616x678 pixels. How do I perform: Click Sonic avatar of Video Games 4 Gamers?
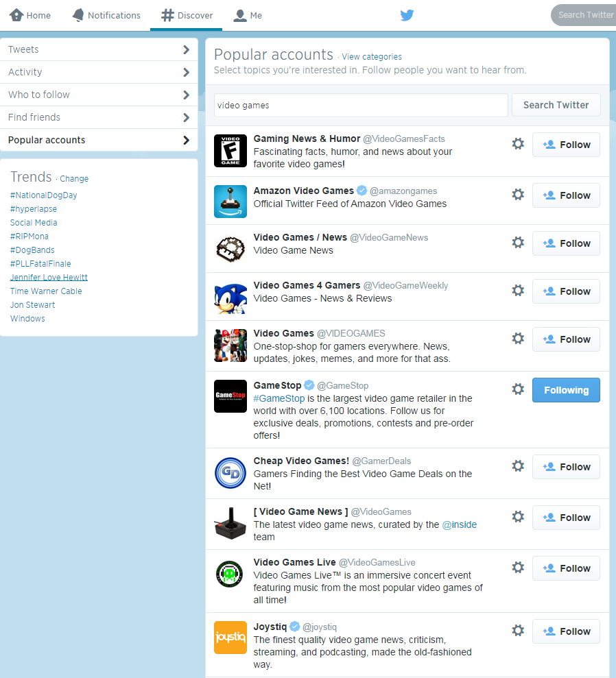point(230,297)
